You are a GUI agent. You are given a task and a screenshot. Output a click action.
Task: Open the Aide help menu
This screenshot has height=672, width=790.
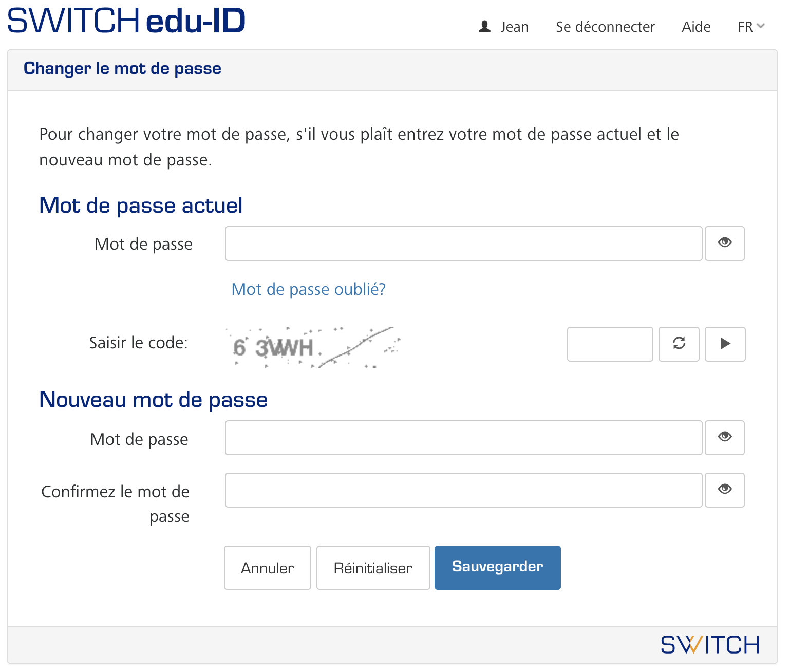click(x=695, y=27)
